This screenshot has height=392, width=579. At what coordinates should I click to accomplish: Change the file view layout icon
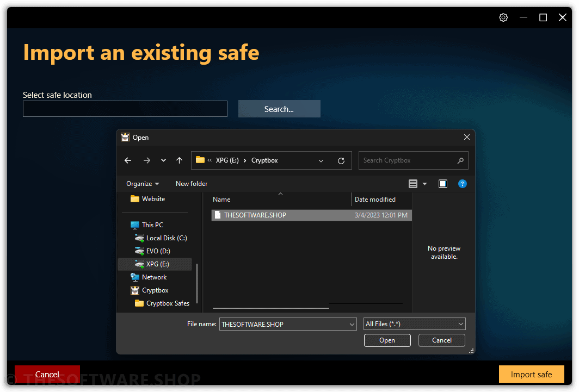pos(413,184)
